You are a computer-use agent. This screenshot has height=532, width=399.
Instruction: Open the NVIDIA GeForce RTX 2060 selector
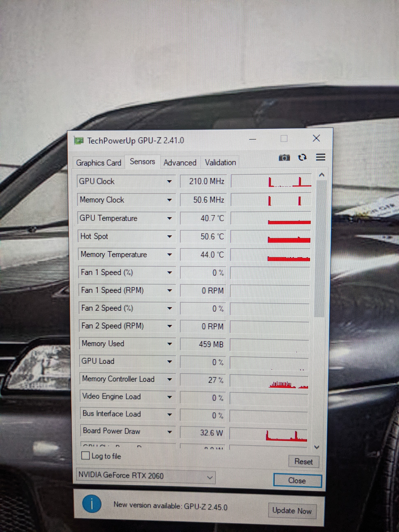pos(145,476)
